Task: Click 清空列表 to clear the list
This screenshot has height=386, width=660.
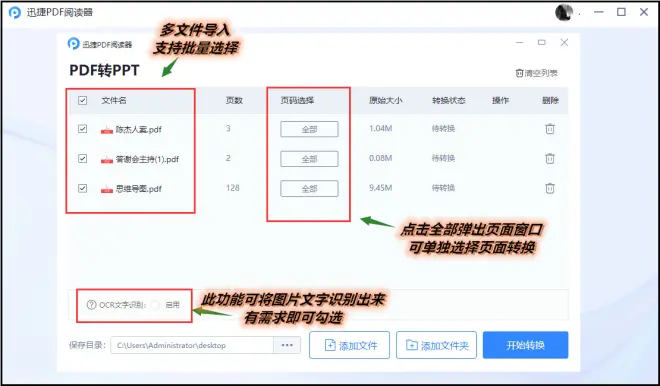Action: click(x=537, y=73)
